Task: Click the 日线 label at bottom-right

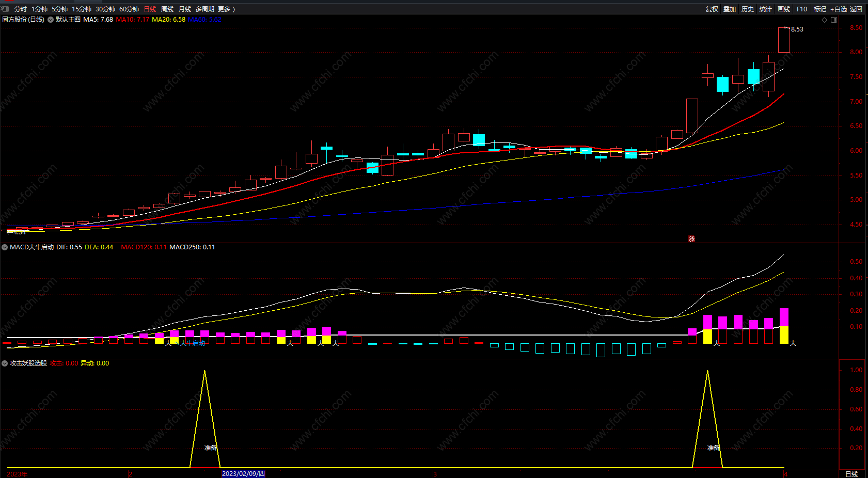Action: point(851,474)
